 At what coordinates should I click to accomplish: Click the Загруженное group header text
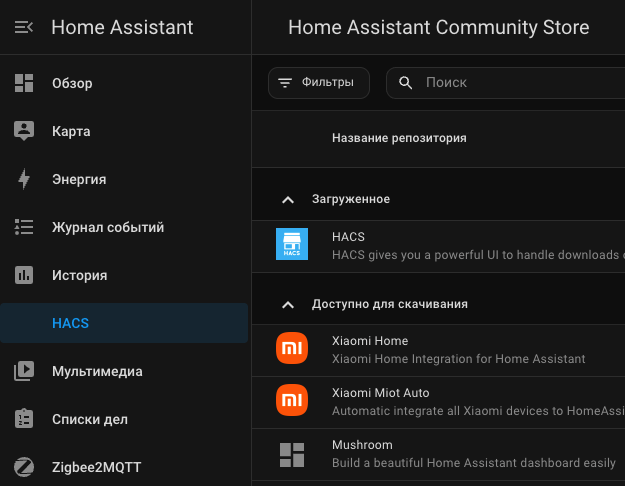[351, 199]
